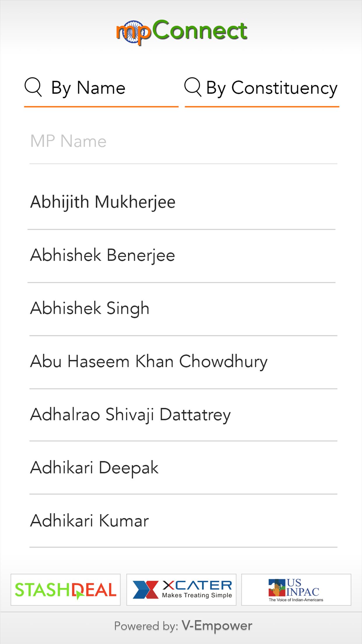This screenshot has height=644, width=362.
Task: Tap the Powered by footer text
Action: coord(146,626)
